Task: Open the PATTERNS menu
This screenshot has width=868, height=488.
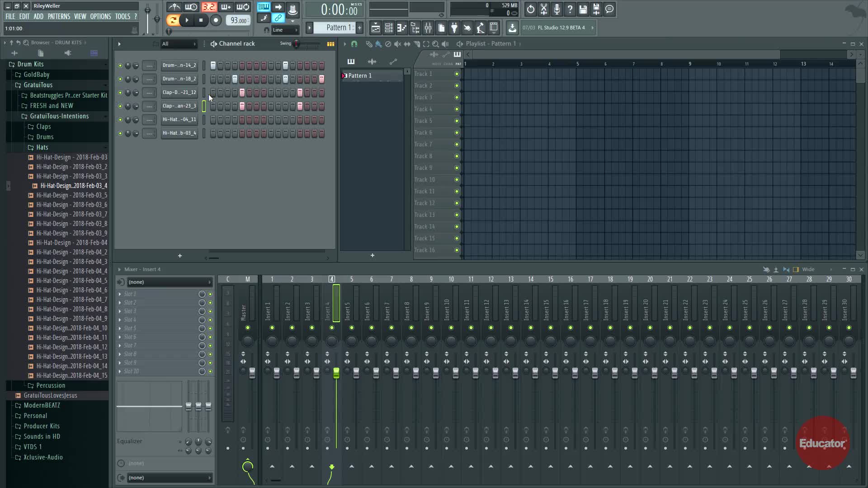Action: pyautogui.click(x=59, y=16)
